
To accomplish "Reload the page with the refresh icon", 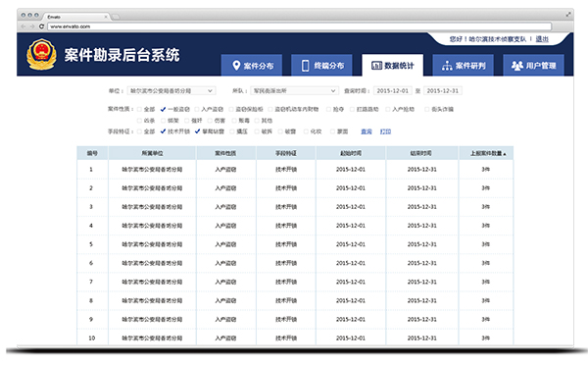I will 41,26.
